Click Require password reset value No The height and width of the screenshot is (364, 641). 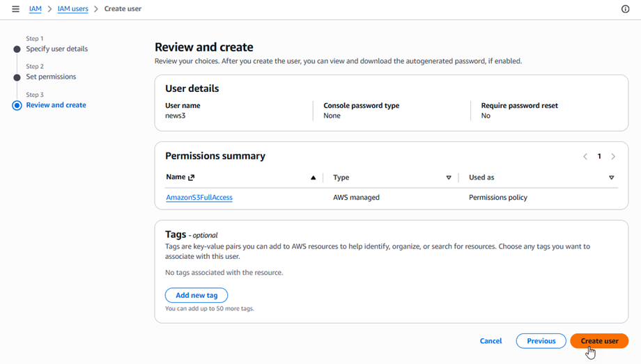(x=486, y=116)
